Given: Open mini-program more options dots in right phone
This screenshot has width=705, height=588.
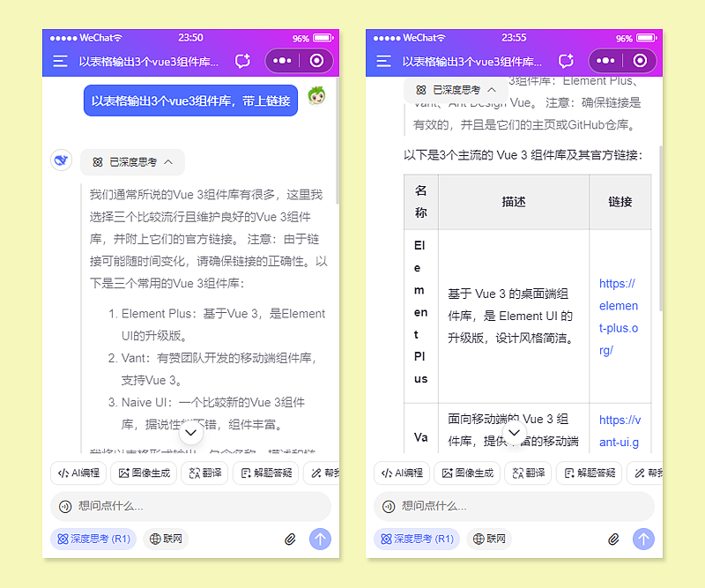Looking at the screenshot, I should [x=605, y=61].
